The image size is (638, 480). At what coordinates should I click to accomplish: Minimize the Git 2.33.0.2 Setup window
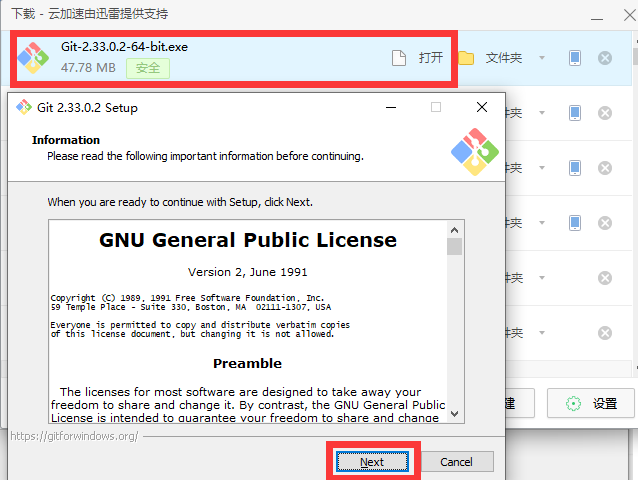pyautogui.click(x=391, y=107)
